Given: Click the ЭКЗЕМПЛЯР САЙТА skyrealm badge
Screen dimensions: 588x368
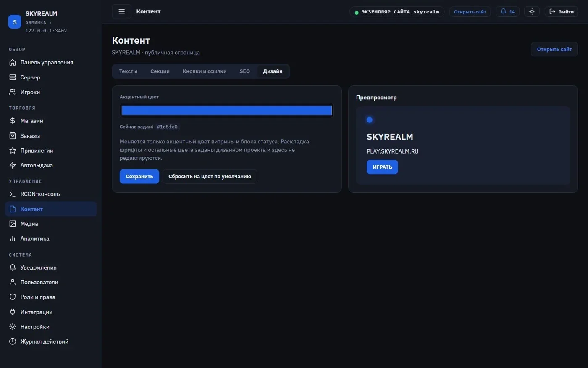Looking at the screenshot, I should [x=397, y=12].
